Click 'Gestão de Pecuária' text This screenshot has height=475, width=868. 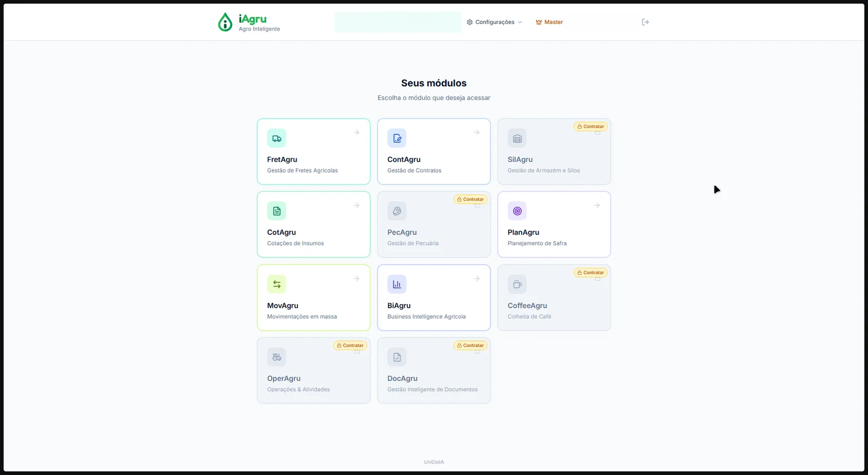(413, 243)
